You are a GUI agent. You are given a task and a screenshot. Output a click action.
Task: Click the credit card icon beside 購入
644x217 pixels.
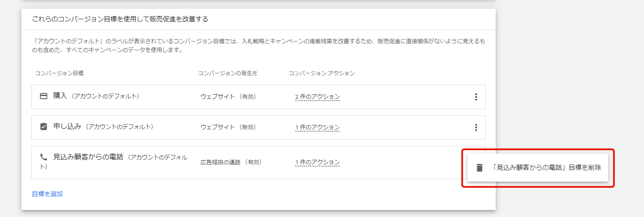pyautogui.click(x=44, y=96)
